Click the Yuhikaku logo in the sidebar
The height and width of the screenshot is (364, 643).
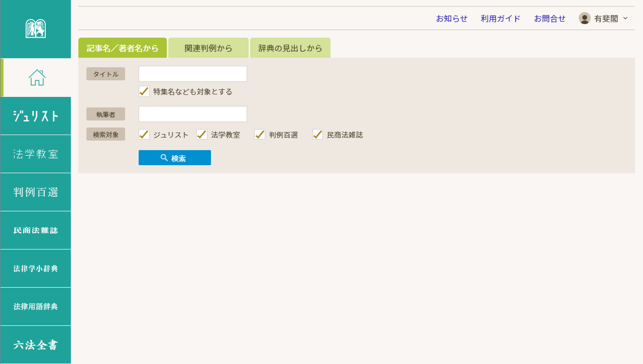[x=36, y=29]
